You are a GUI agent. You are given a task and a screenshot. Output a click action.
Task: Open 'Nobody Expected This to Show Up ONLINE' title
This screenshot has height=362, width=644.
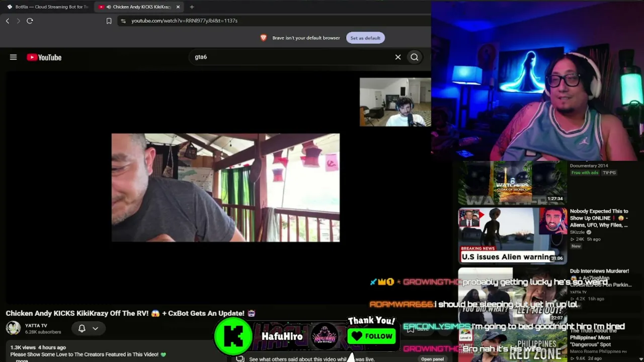point(599,218)
